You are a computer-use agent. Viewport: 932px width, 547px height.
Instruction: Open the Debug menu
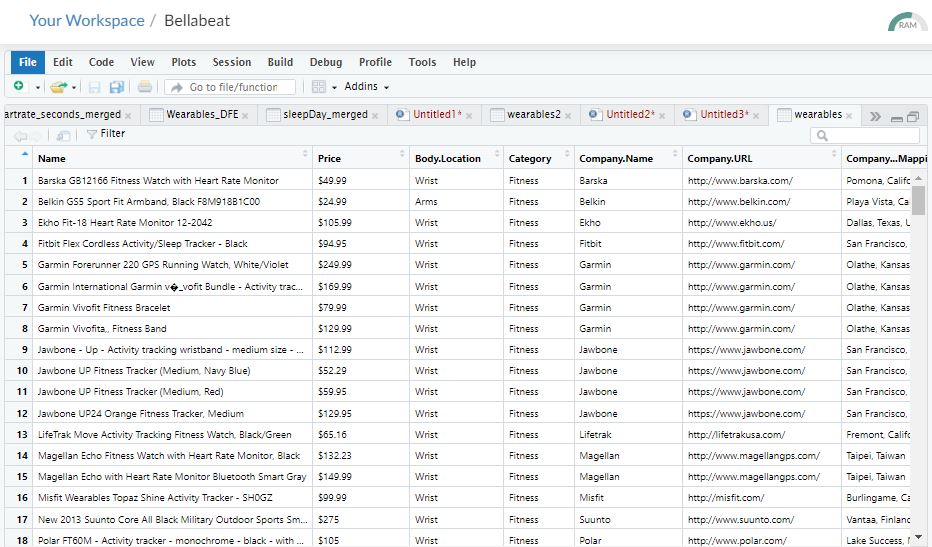(x=326, y=62)
